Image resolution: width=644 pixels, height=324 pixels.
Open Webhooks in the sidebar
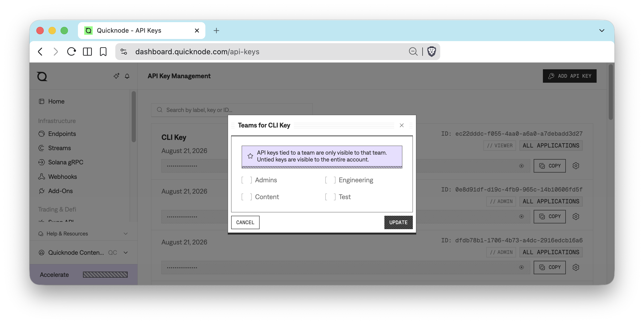point(62,177)
